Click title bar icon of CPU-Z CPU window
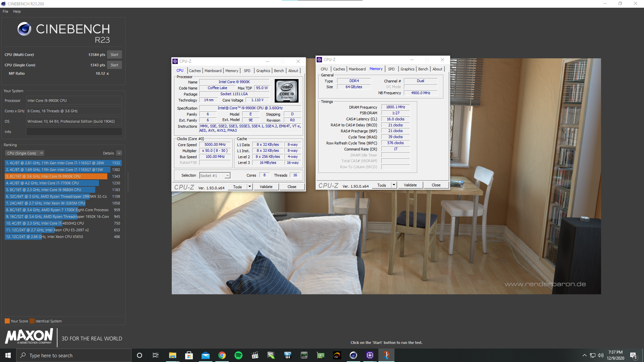Viewport: 644px width, 362px height. (x=175, y=61)
